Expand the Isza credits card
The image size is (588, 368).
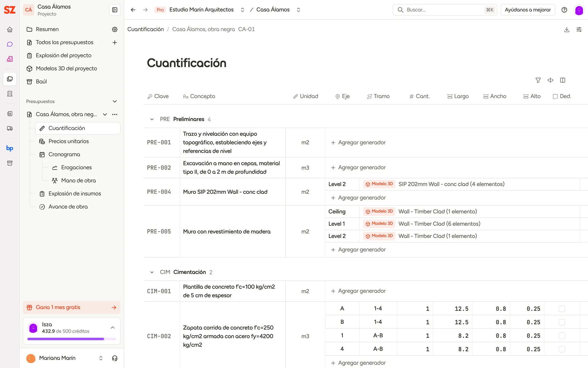[x=113, y=328]
